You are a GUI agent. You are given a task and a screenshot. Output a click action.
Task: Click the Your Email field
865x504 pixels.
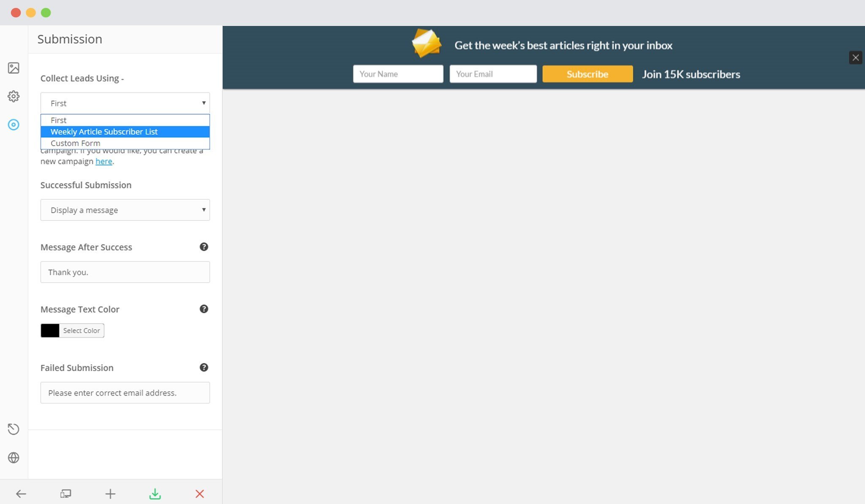(493, 74)
